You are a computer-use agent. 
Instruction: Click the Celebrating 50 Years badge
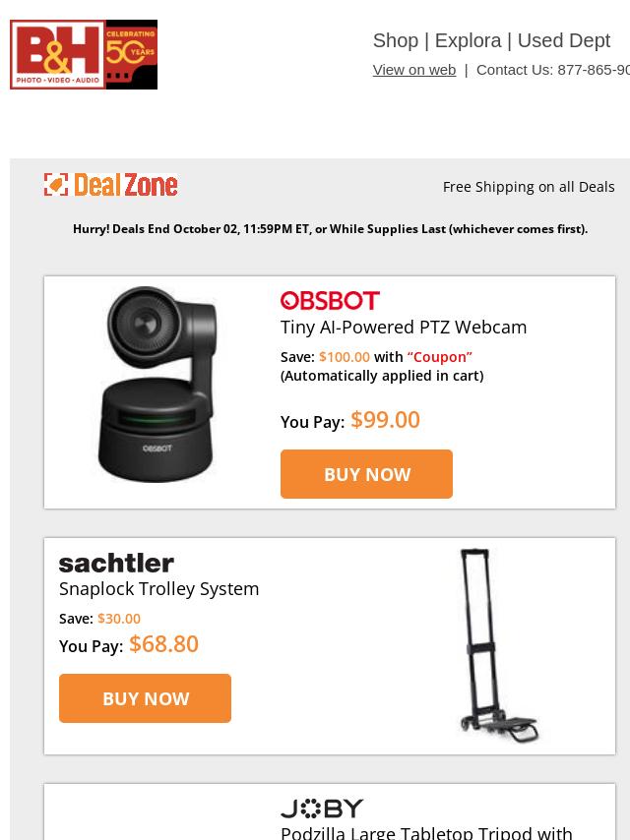point(131,55)
